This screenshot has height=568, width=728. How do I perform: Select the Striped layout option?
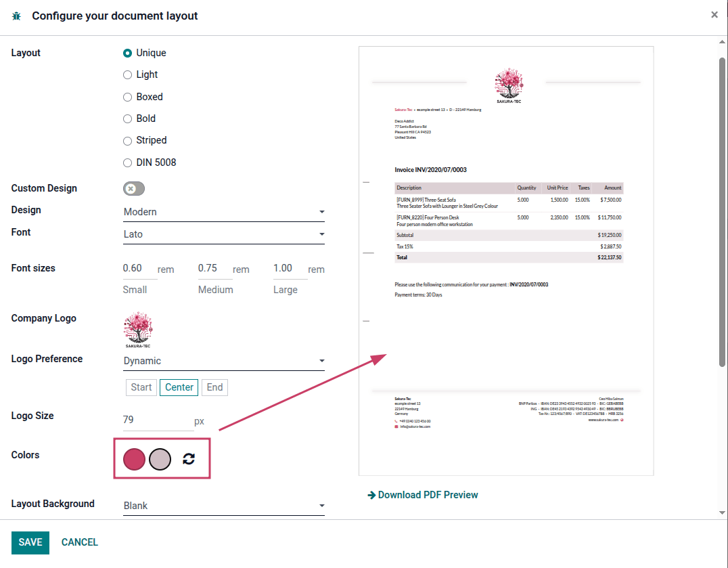[127, 141]
